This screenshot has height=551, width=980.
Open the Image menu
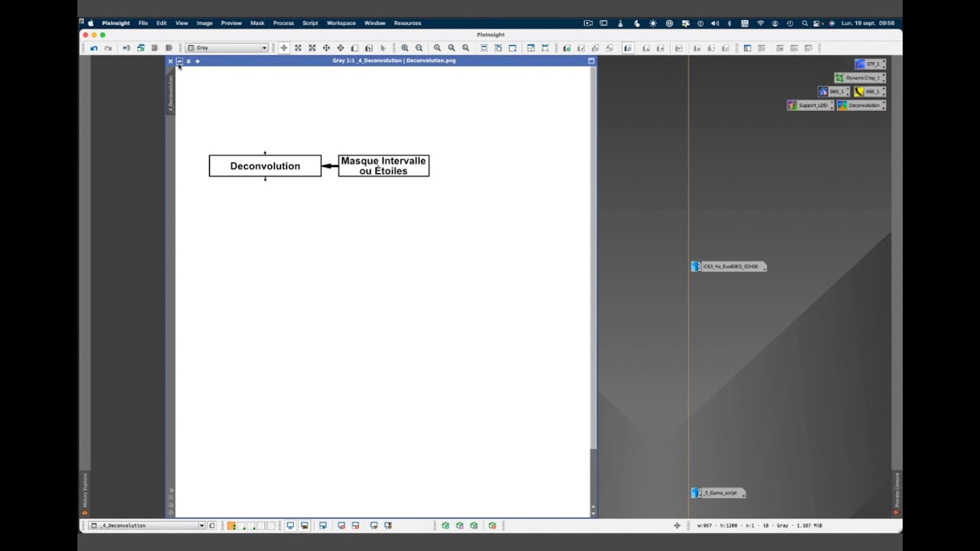click(x=204, y=23)
